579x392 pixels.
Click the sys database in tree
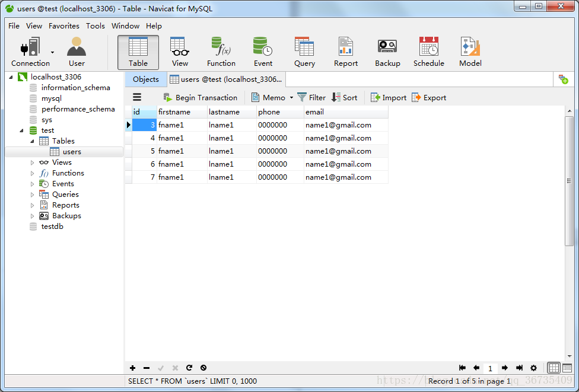[41, 120]
